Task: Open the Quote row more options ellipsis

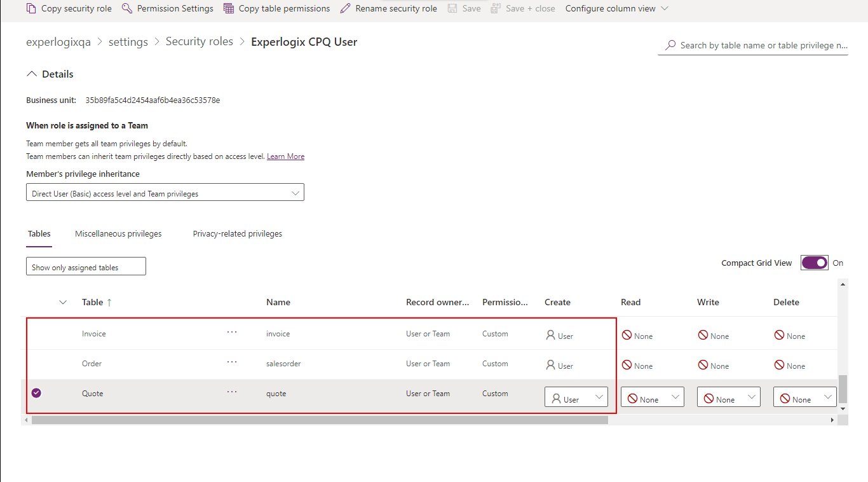Action: tap(232, 392)
